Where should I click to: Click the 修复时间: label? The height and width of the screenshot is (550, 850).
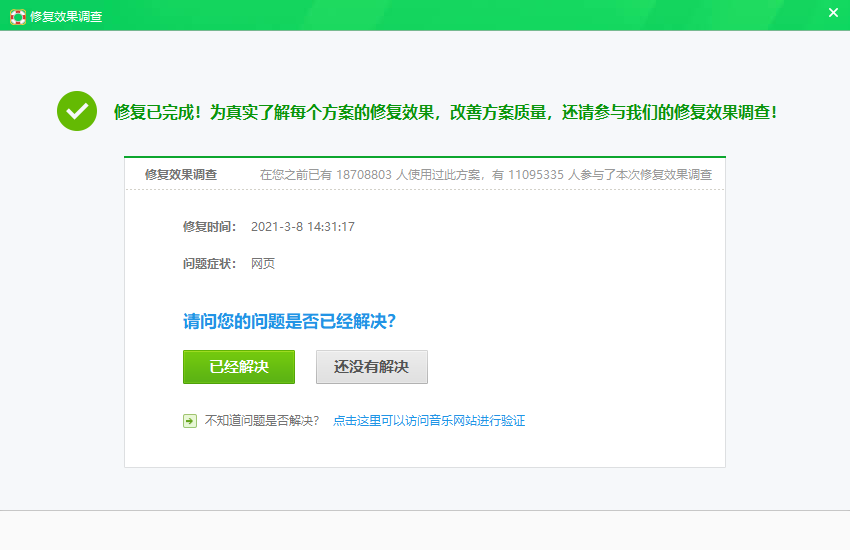click(x=209, y=227)
